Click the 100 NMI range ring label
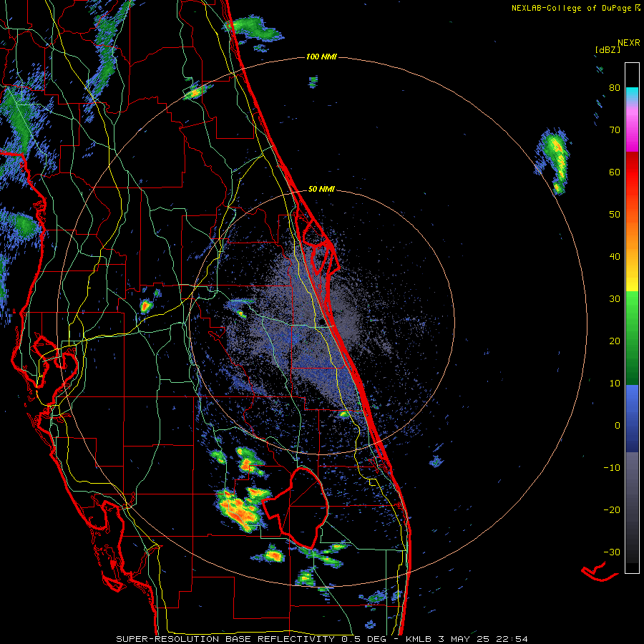This screenshot has height=644, width=644. (x=321, y=57)
